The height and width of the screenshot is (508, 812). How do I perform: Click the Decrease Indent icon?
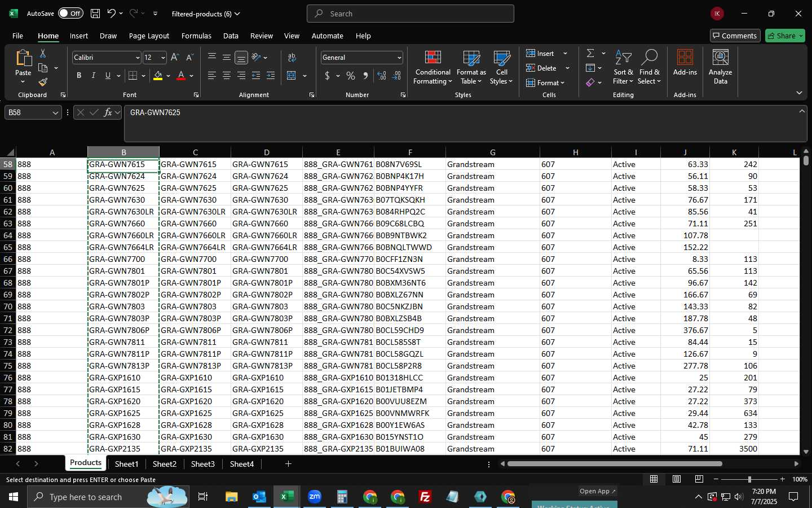(x=256, y=76)
